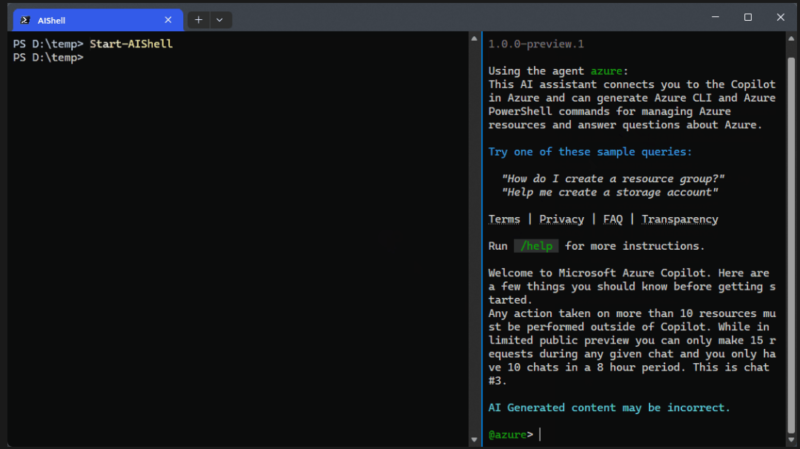Open the FAQ link

[x=613, y=219]
